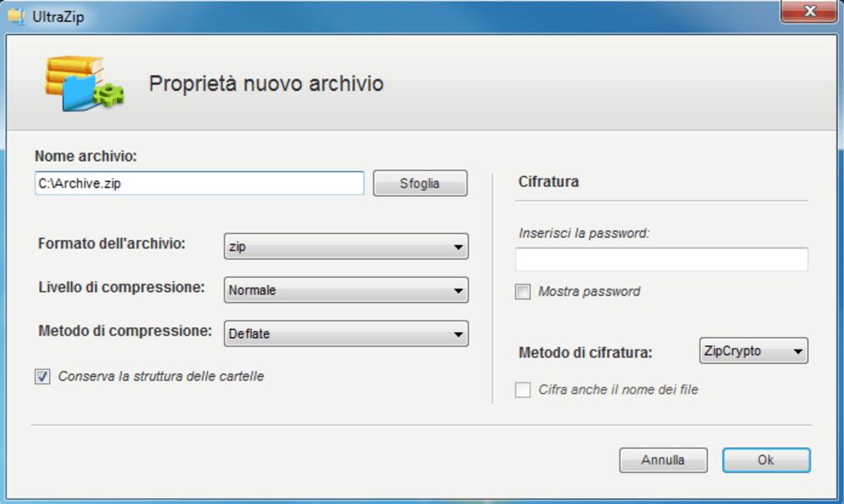Click the Inserisci la password field
The width and height of the screenshot is (844, 504).
[x=661, y=260]
